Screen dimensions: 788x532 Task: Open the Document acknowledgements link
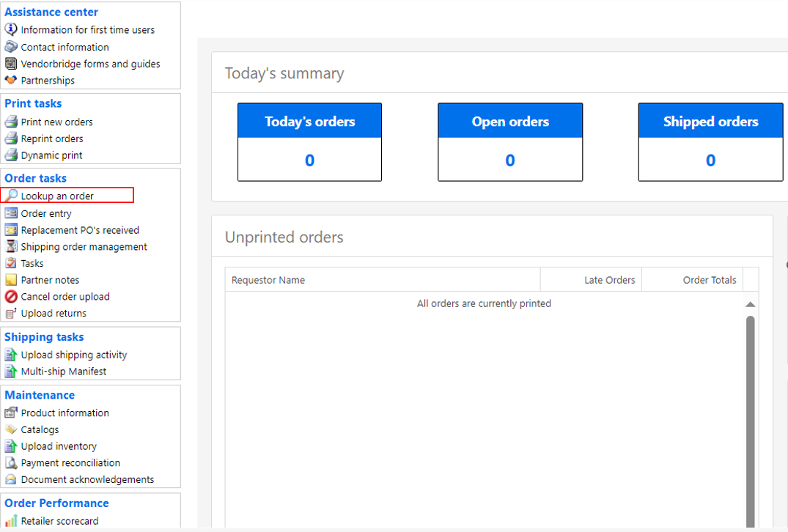(87, 479)
